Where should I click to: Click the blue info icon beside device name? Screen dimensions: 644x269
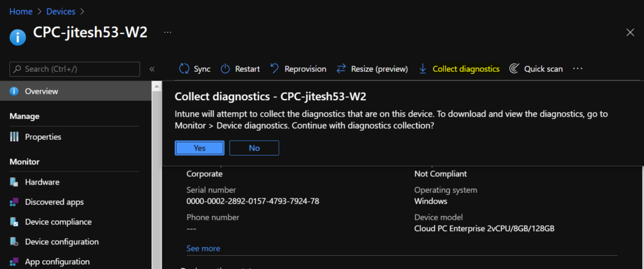coord(18,37)
